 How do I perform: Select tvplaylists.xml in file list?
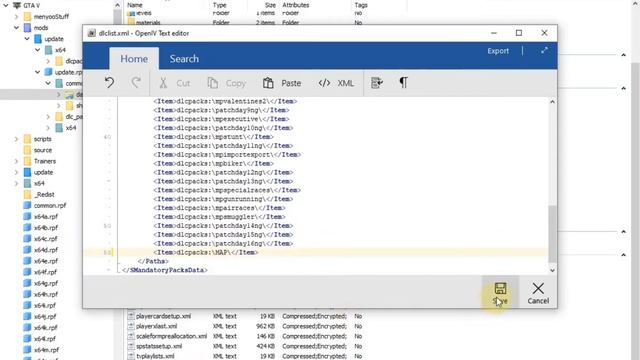point(155,356)
